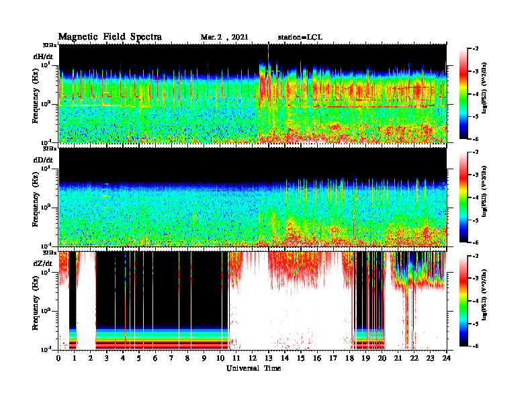Click hour tick label "14" on time axis
The image size is (532, 411).
coord(285,358)
